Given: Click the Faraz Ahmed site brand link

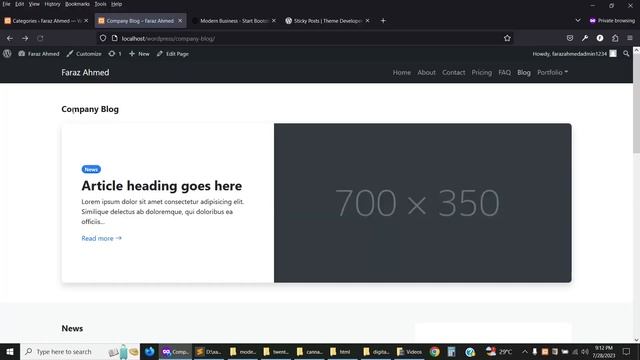Looking at the screenshot, I should pyautogui.click(x=85, y=72).
